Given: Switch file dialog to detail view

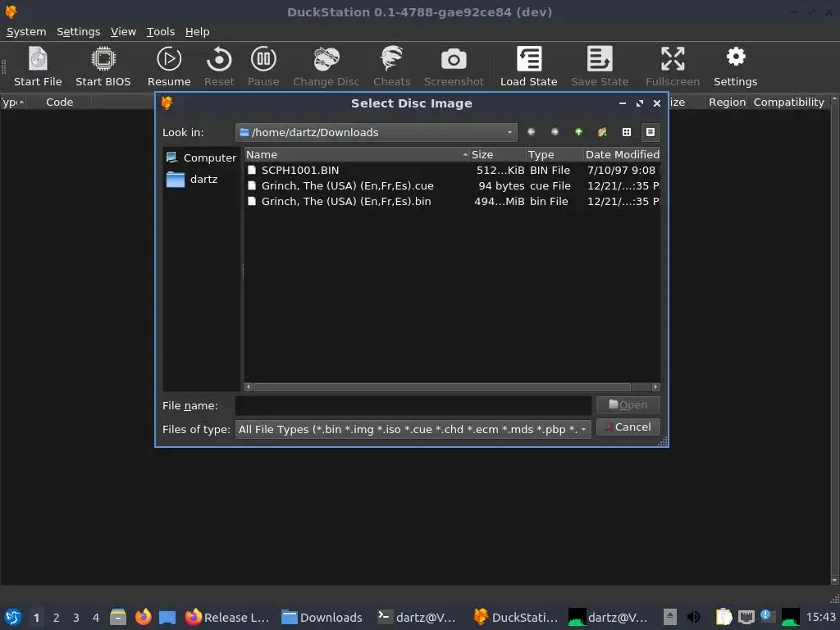Looking at the screenshot, I should click(x=651, y=132).
